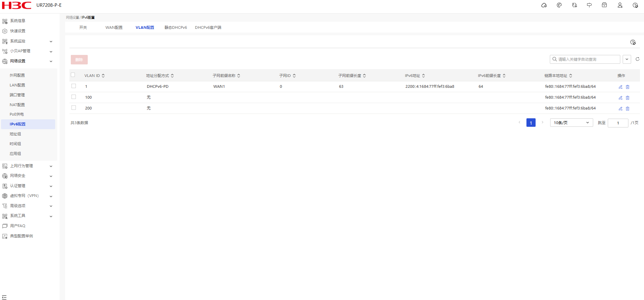The width and height of the screenshot is (644, 300).
Task: Click page number 1 button
Action: [x=531, y=123]
